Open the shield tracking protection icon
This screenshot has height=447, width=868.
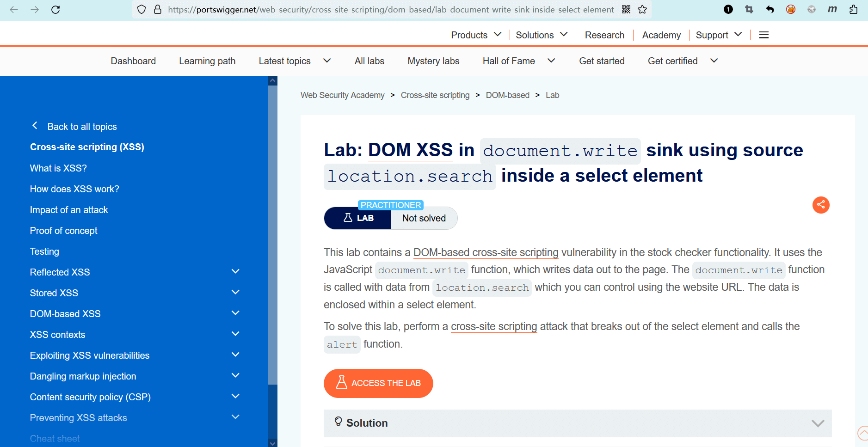[x=142, y=9]
